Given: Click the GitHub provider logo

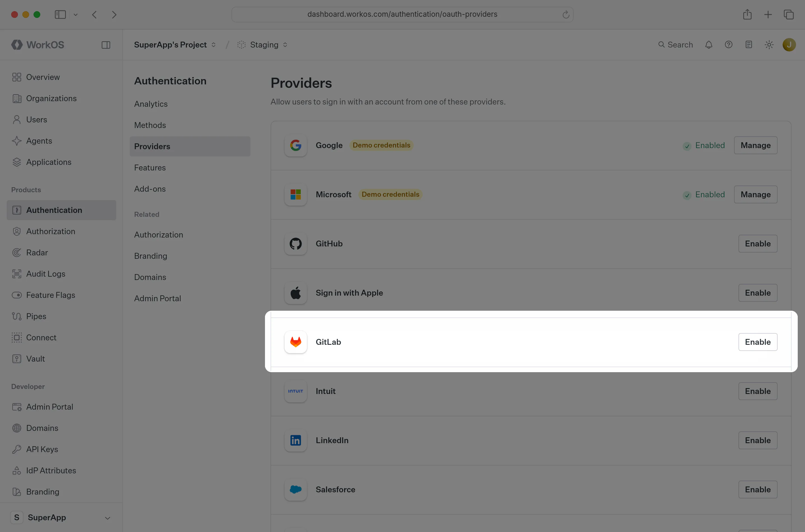Looking at the screenshot, I should pyautogui.click(x=296, y=244).
